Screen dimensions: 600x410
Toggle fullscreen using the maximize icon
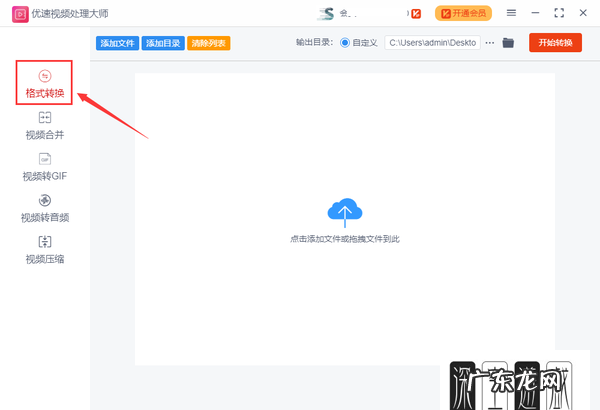[x=559, y=13]
